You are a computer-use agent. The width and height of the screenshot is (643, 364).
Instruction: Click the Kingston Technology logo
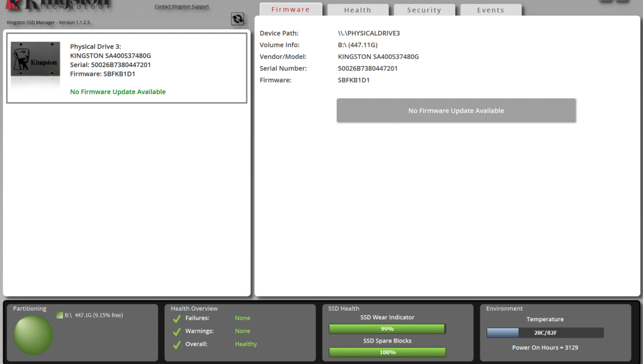59,5
